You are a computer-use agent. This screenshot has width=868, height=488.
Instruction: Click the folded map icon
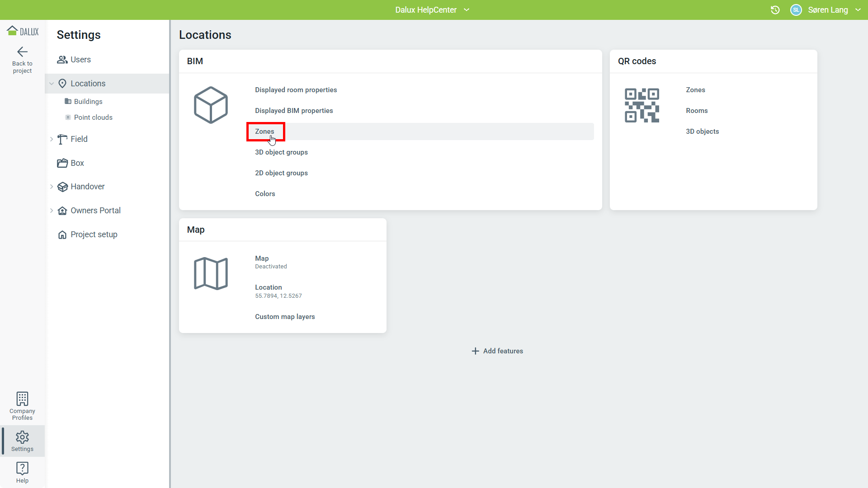(x=211, y=273)
